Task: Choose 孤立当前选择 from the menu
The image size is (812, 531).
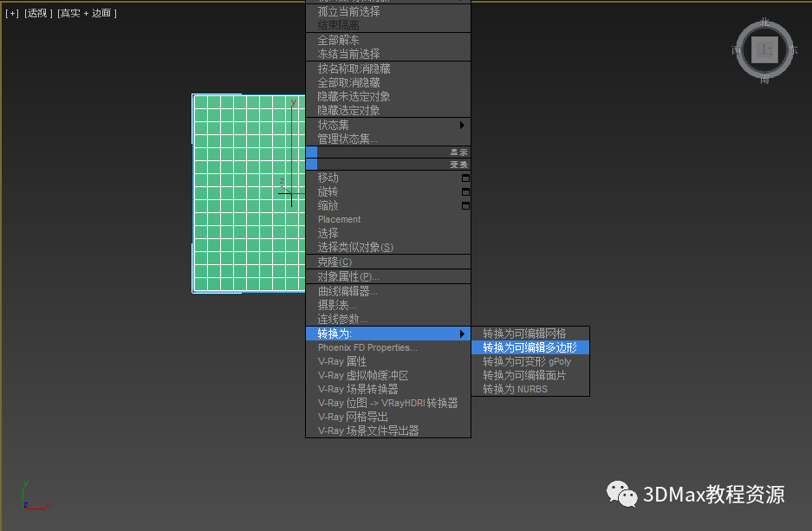Action: point(388,11)
